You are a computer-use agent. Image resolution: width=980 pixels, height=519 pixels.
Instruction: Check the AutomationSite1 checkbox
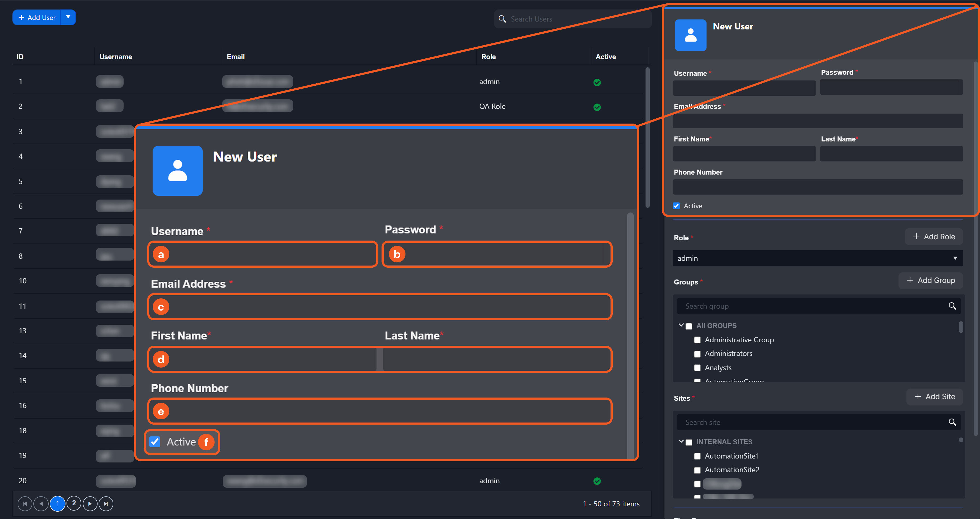coord(697,456)
